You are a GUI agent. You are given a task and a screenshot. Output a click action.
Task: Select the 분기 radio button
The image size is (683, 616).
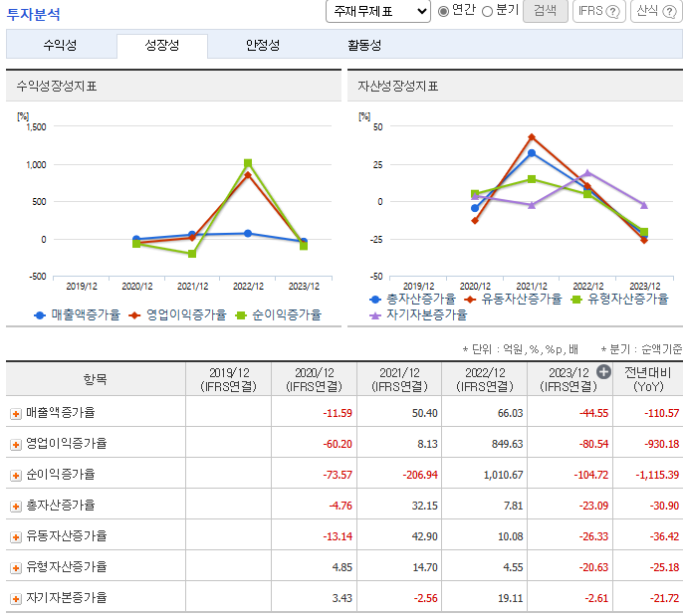[487, 11]
